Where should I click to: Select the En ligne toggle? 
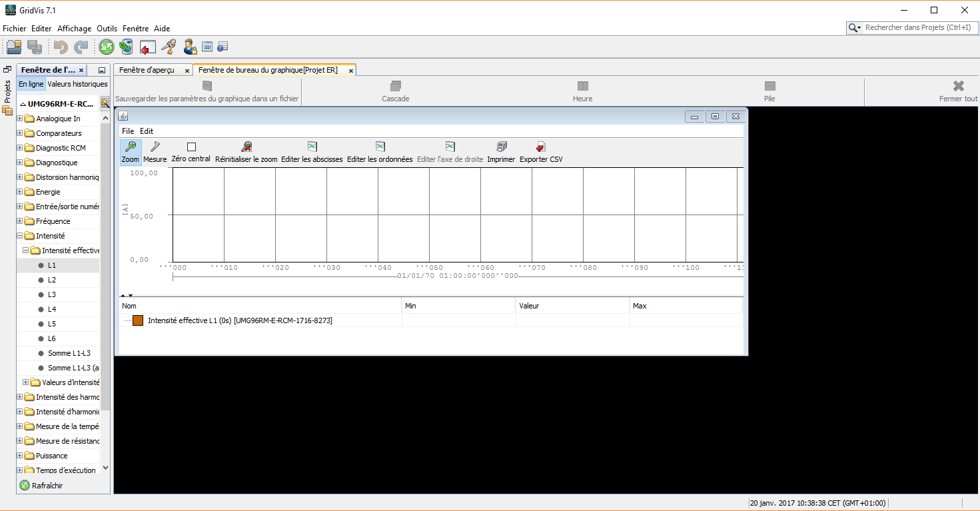click(31, 84)
